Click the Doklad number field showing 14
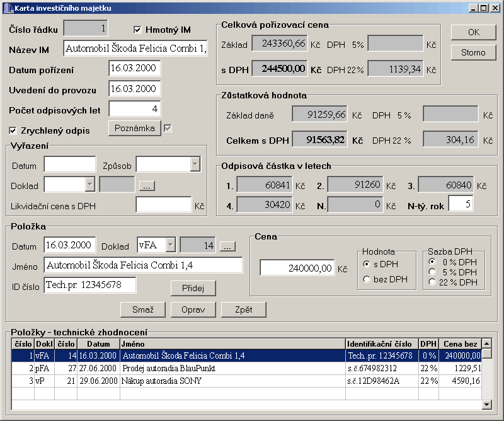The image size is (504, 421). pos(198,245)
